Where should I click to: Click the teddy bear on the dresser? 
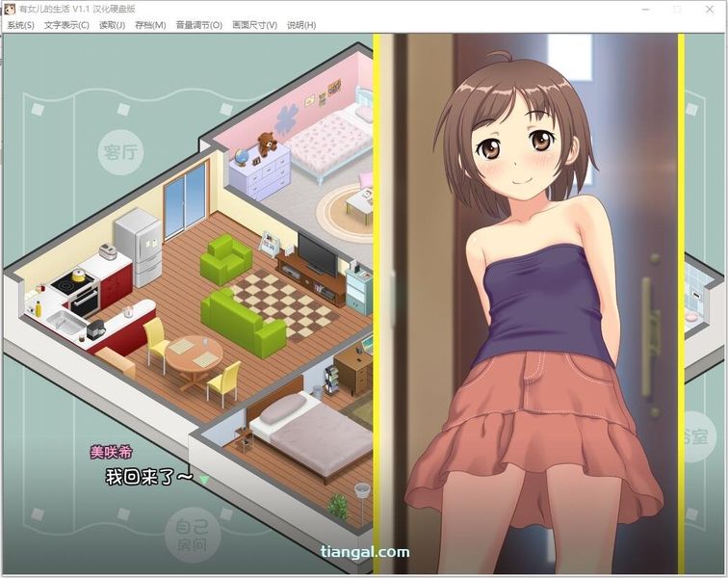[267, 144]
